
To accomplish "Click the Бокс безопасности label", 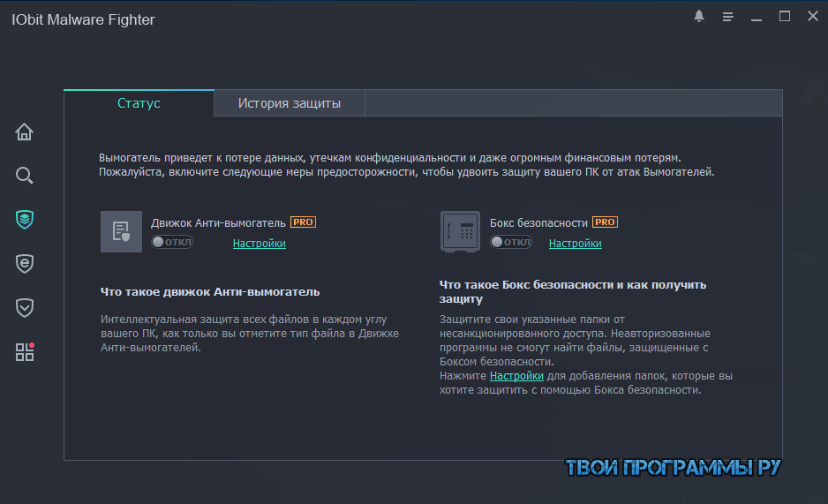I will 538,223.
